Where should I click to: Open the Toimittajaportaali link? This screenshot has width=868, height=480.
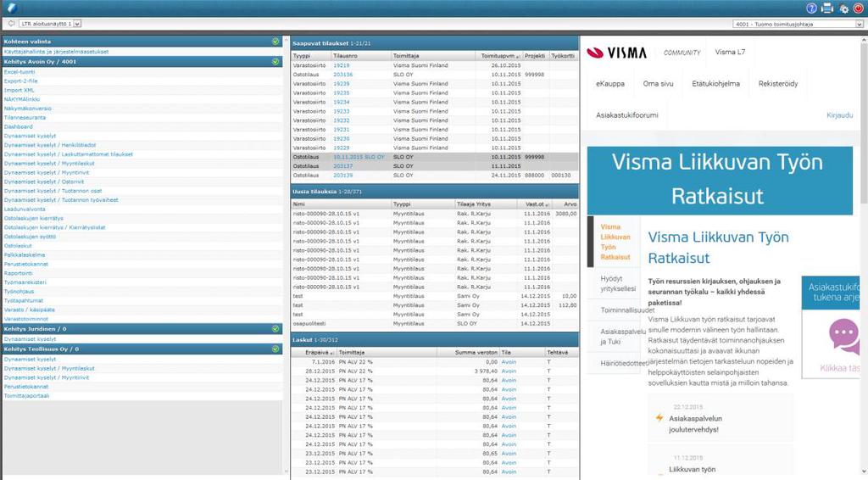tap(26, 396)
